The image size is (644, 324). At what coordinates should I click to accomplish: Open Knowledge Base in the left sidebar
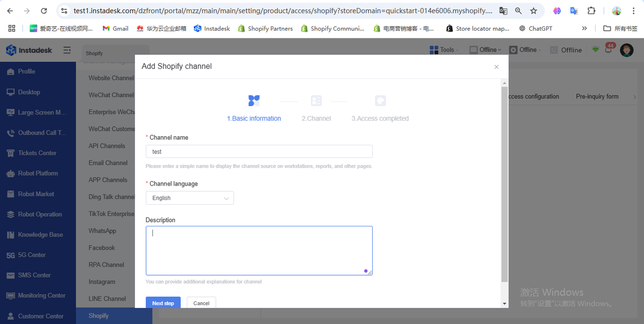pos(40,234)
